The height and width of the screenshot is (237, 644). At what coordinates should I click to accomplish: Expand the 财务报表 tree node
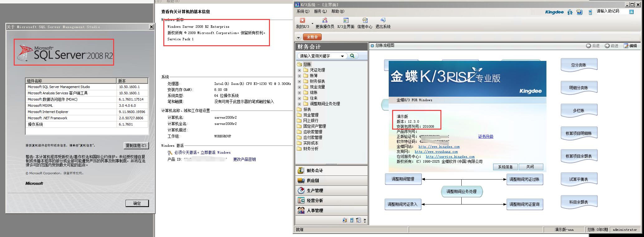(x=299, y=81)
